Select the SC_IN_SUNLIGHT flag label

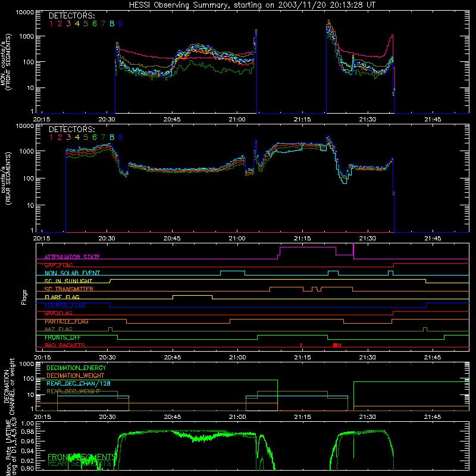click(x=68, y=281)
